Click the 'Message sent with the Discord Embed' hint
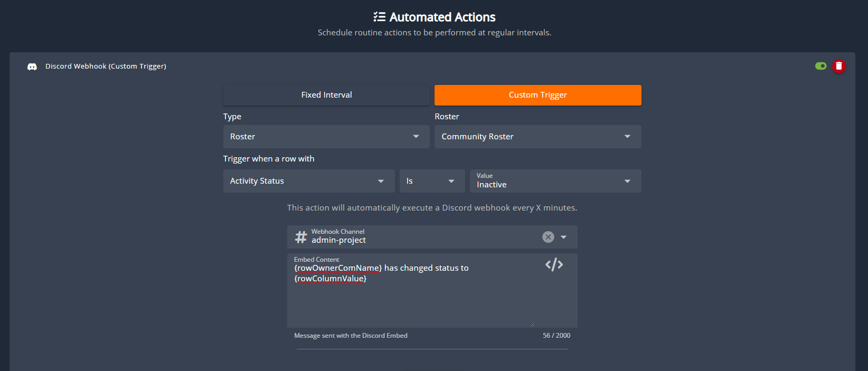Screen dimensions: 868x371 coord(351,336)
